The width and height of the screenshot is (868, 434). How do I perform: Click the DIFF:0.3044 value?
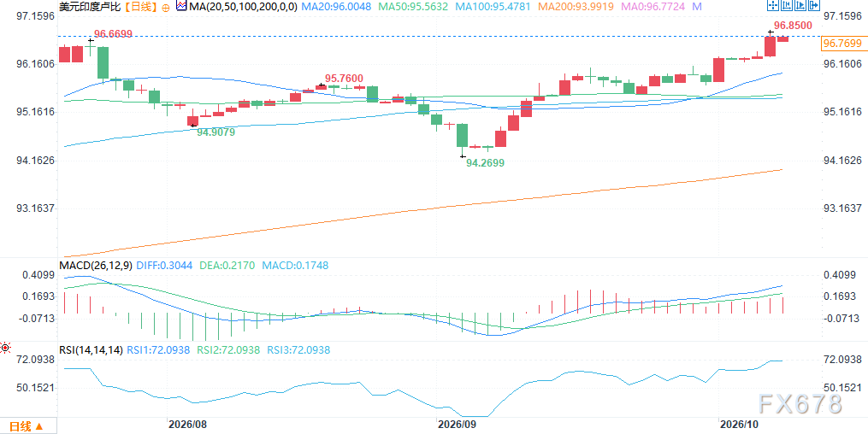point(164,266)
